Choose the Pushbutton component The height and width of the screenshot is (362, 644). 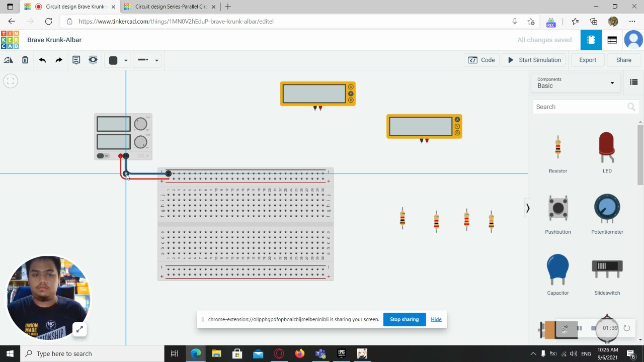click(x=558, y=214)
